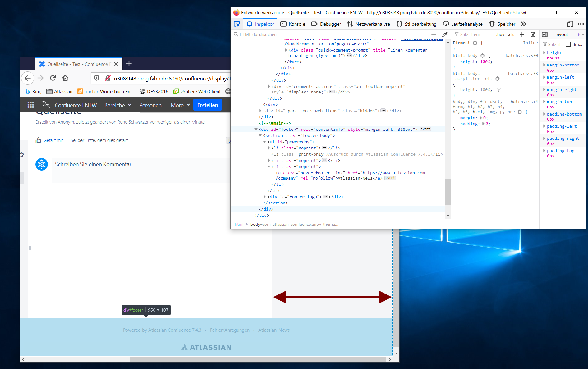Expand the div footer-logo node

click(264, 197)
